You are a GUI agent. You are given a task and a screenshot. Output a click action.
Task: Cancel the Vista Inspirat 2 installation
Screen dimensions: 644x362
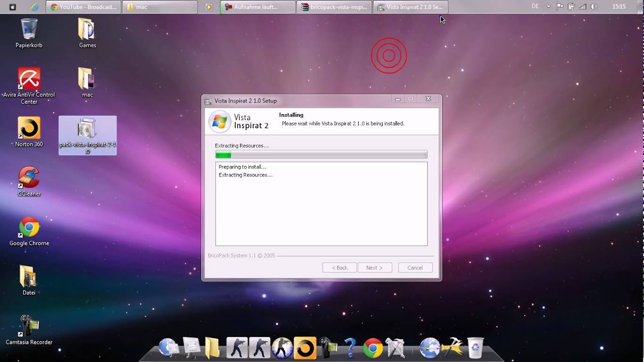pos(415,267)
